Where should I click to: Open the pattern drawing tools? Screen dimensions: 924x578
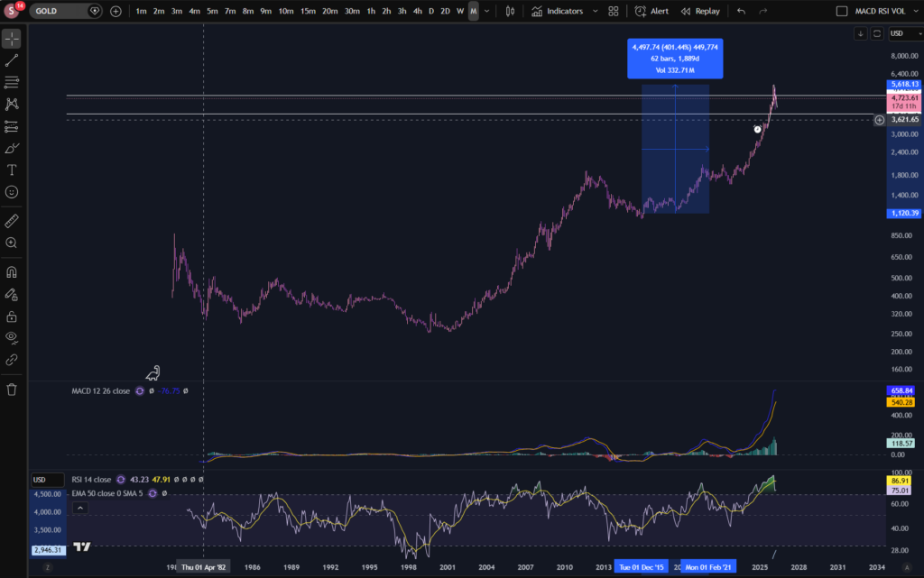tap(12, 105)
